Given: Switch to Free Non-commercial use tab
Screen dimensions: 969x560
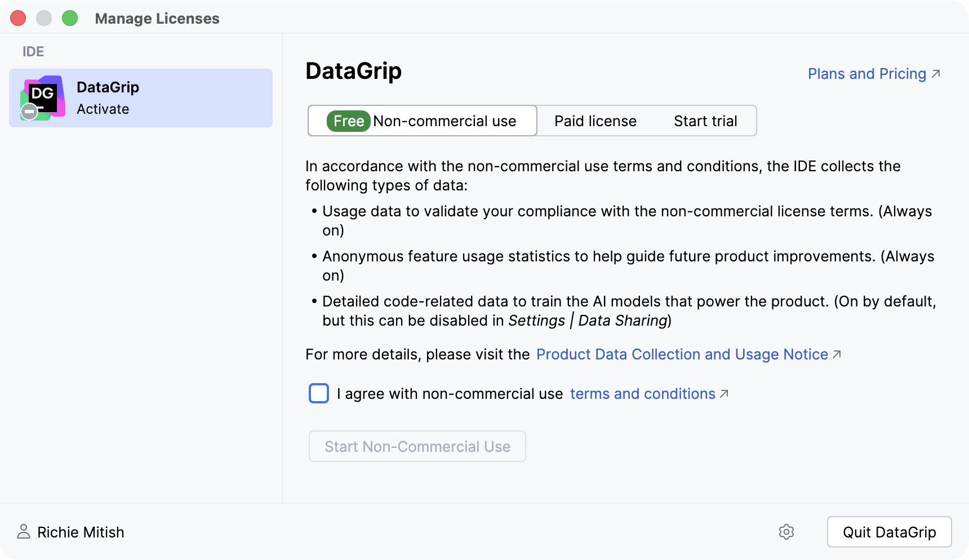Looking at the screenshot, I should (423, 121).
